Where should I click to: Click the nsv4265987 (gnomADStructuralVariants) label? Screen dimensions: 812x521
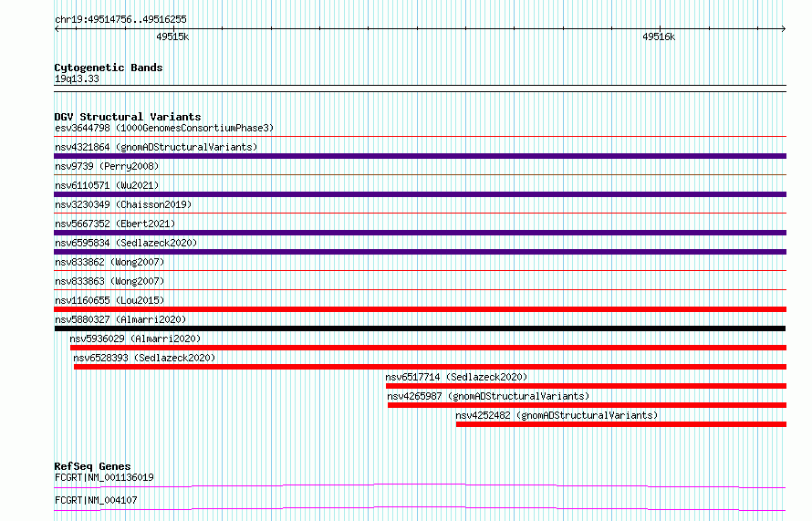tap(488, 396)
